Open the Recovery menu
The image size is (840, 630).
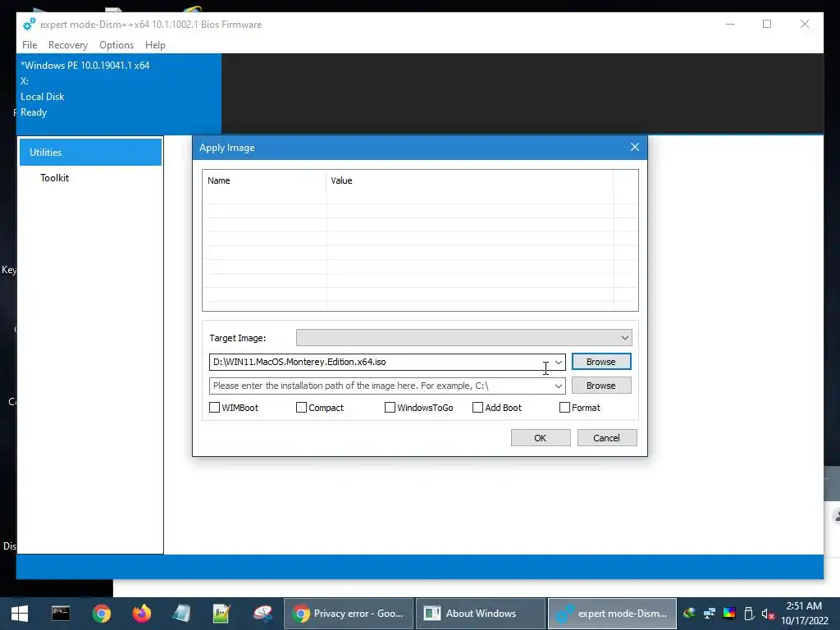68,45
